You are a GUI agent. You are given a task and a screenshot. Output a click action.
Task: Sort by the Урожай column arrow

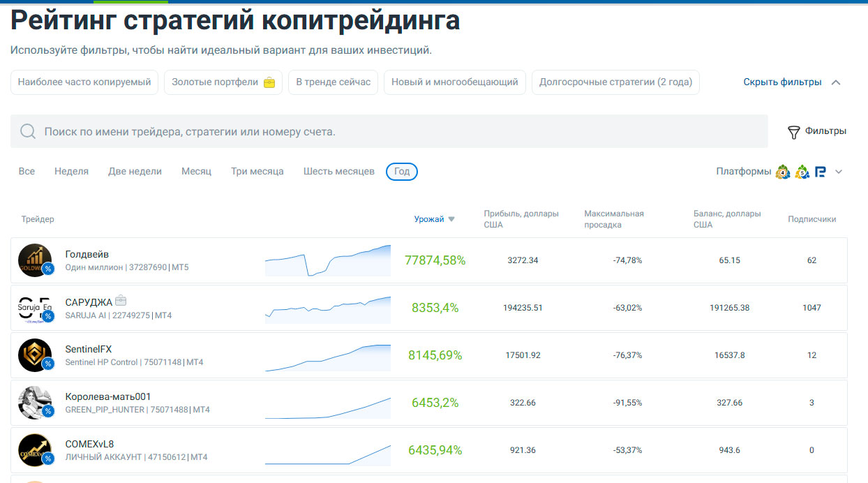click(x=451, y=219)
